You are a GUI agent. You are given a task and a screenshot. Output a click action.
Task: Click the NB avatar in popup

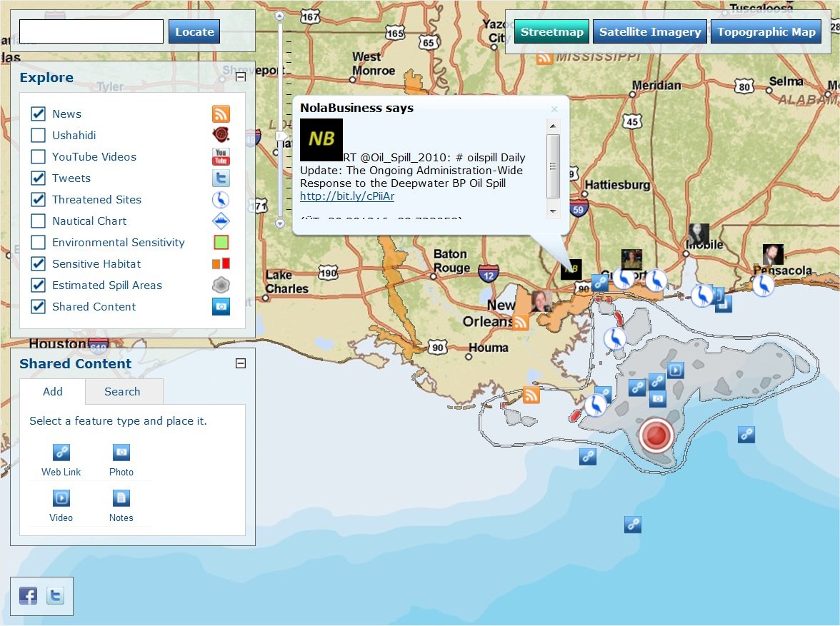[x=321, y=140]
